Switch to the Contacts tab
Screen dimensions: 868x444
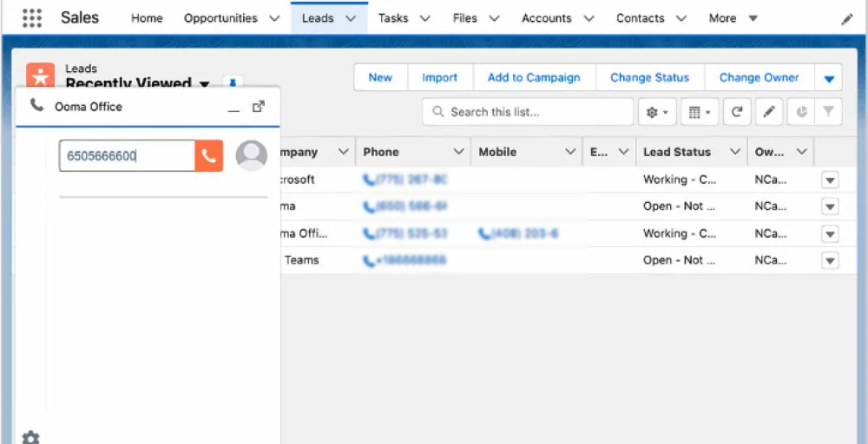tap(640, 18)
